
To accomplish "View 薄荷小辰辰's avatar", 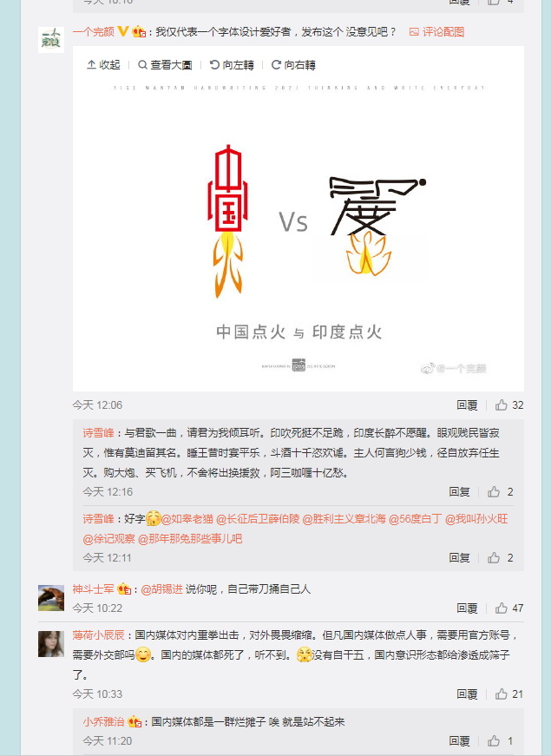I will [51, 644].
